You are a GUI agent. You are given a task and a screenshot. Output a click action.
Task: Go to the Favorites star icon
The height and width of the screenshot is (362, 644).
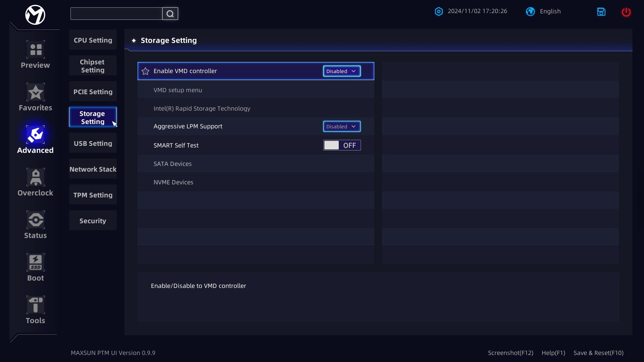tap(36, 92)
